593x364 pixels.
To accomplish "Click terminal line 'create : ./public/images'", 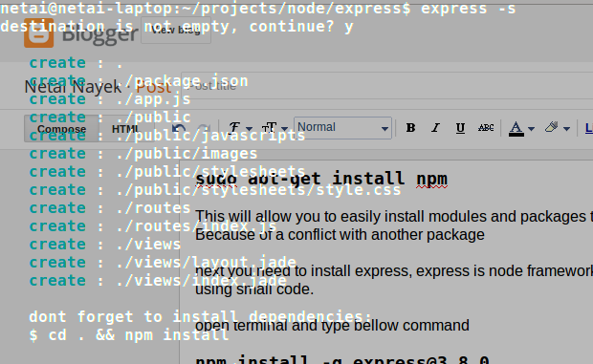I will coord(143,153).
